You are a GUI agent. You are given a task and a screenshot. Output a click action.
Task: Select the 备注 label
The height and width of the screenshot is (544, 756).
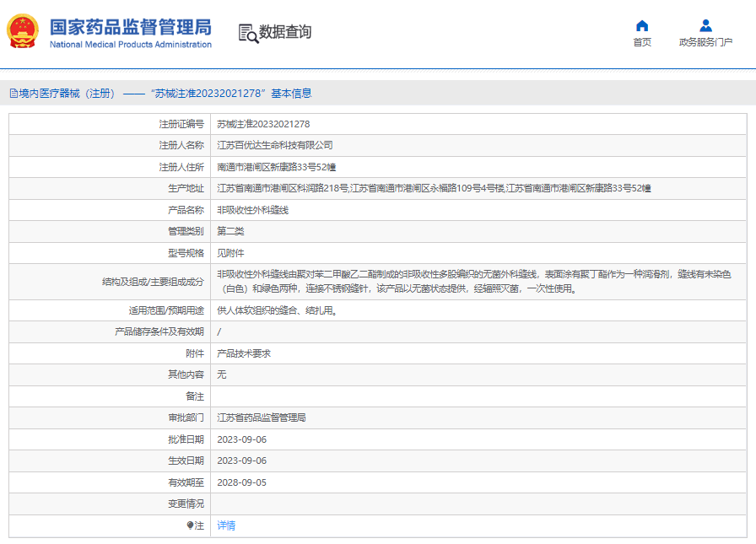click(x=195, y=396)
